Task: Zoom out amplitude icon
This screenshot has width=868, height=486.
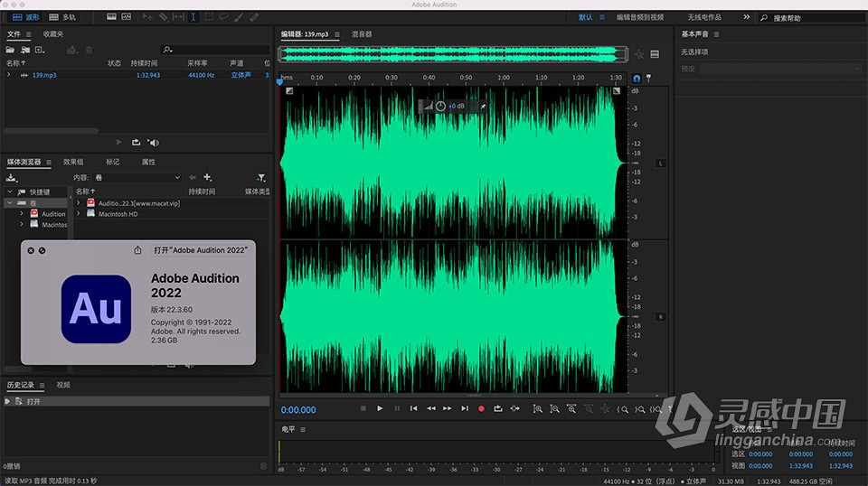Action: pyautogui.click(x=554, y=409)
